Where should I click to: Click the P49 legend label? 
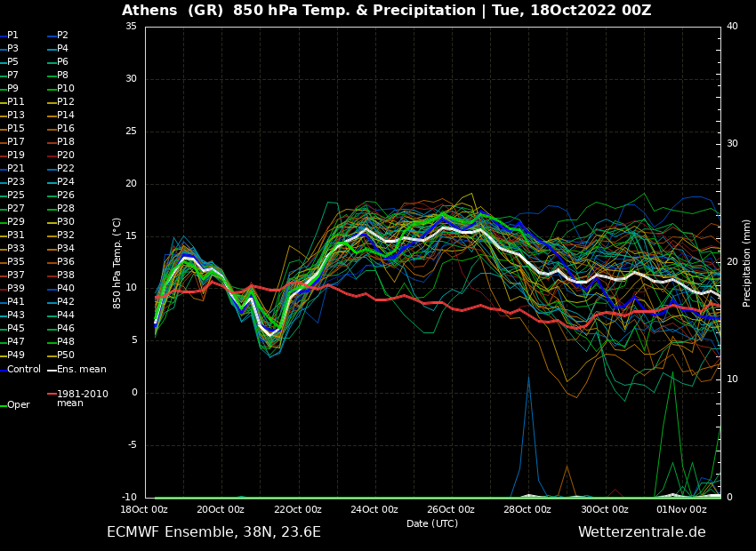(x=15, y=355)
